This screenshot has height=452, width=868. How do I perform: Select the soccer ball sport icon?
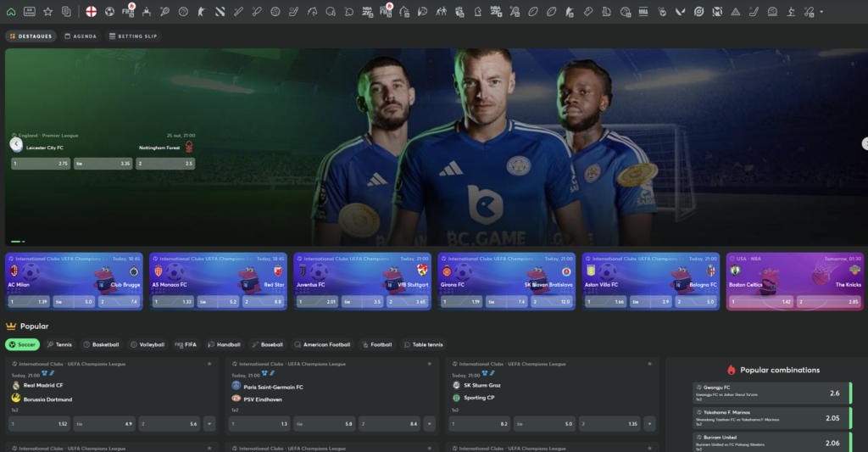(109, 12)
